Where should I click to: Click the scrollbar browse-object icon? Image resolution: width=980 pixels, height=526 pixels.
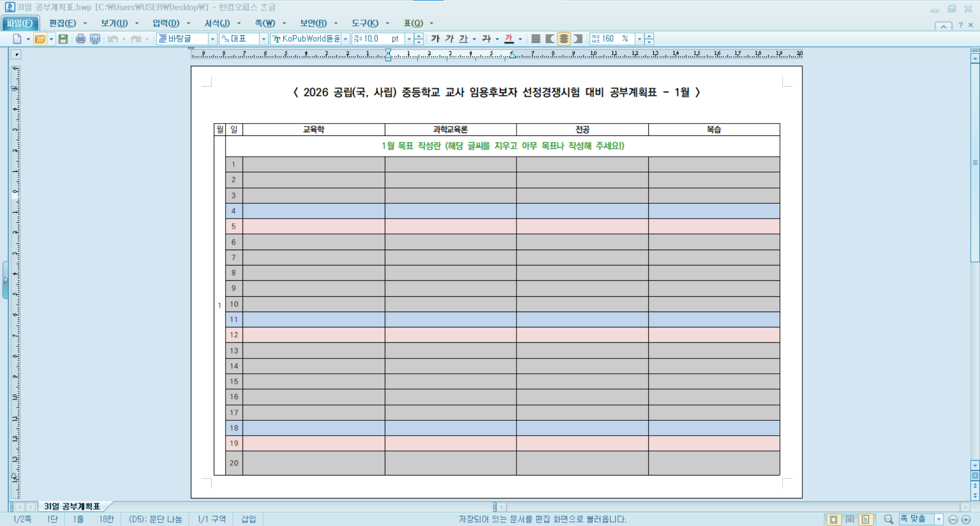point(975,475)
